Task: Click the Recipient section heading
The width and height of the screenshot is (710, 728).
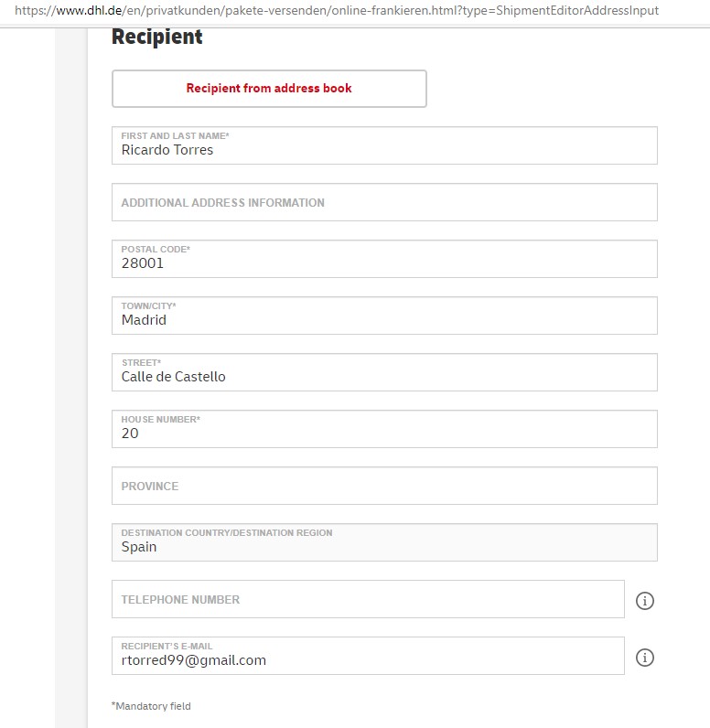Action: point(157,37)
